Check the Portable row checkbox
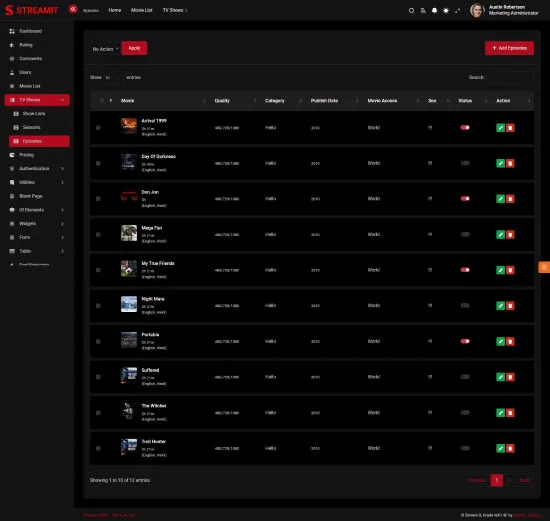The height and width of the screenshot is (521, 550). pos(98,341)
